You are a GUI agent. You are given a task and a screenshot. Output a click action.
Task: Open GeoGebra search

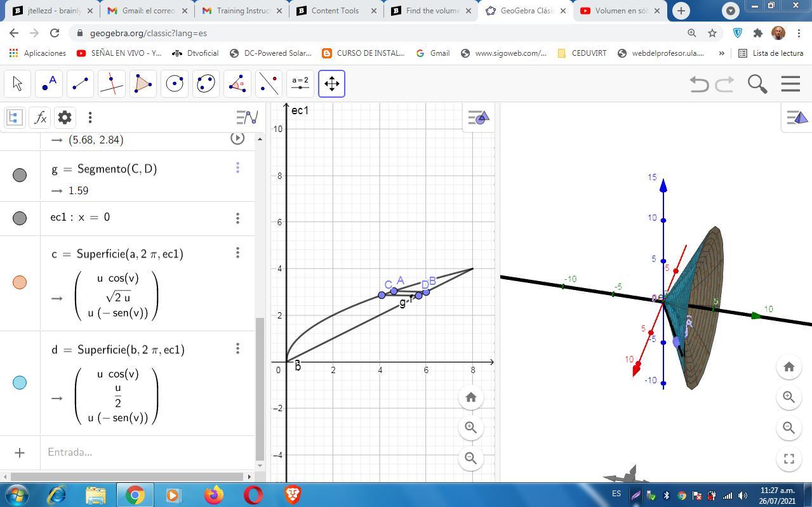[x=757, y=84]
